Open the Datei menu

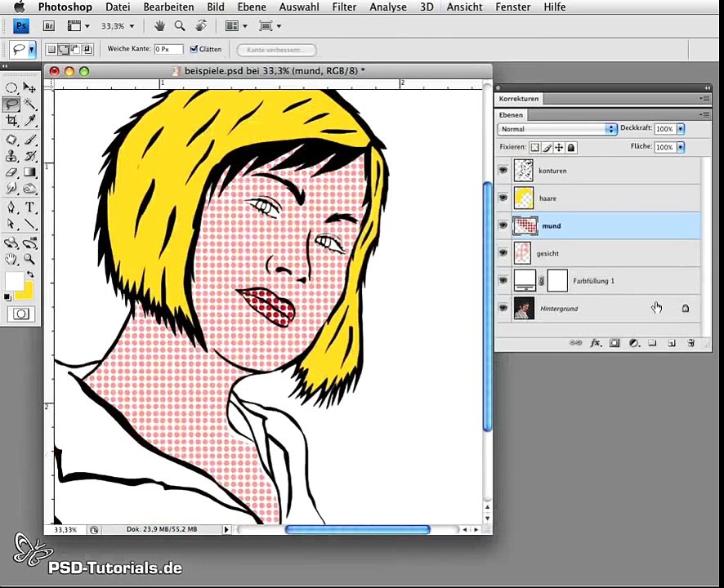[118, 7]
